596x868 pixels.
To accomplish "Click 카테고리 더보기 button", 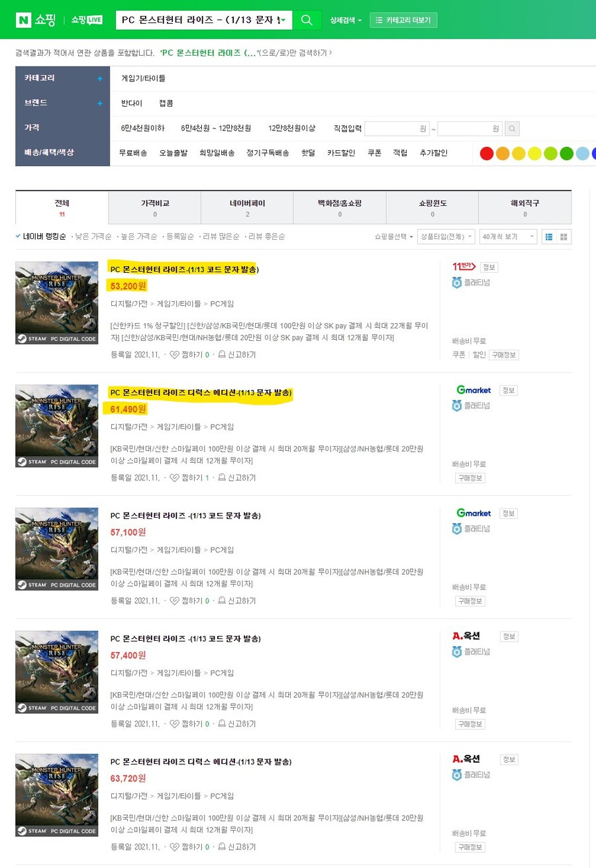I will [x=404, y=21].
